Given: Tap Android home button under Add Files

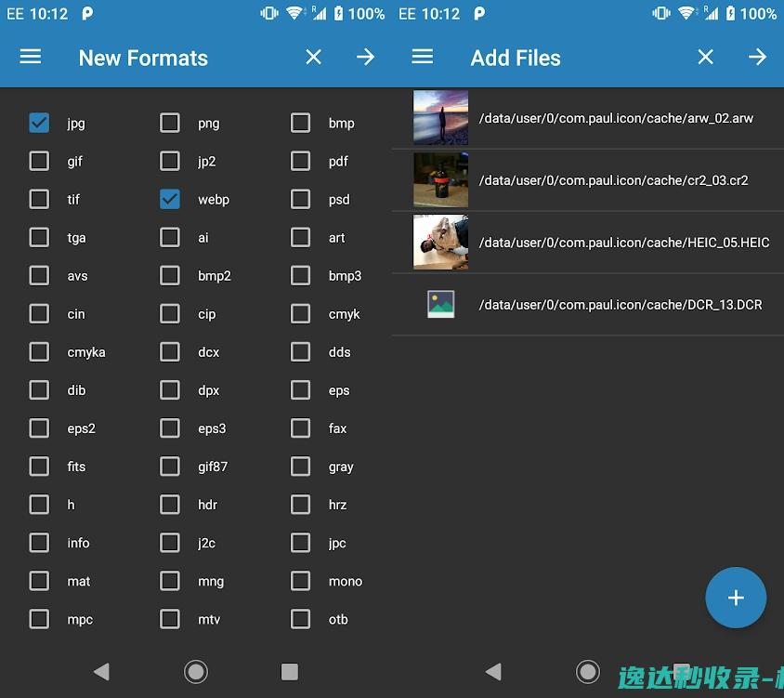Looking at the screenshot, I should 587,671.
